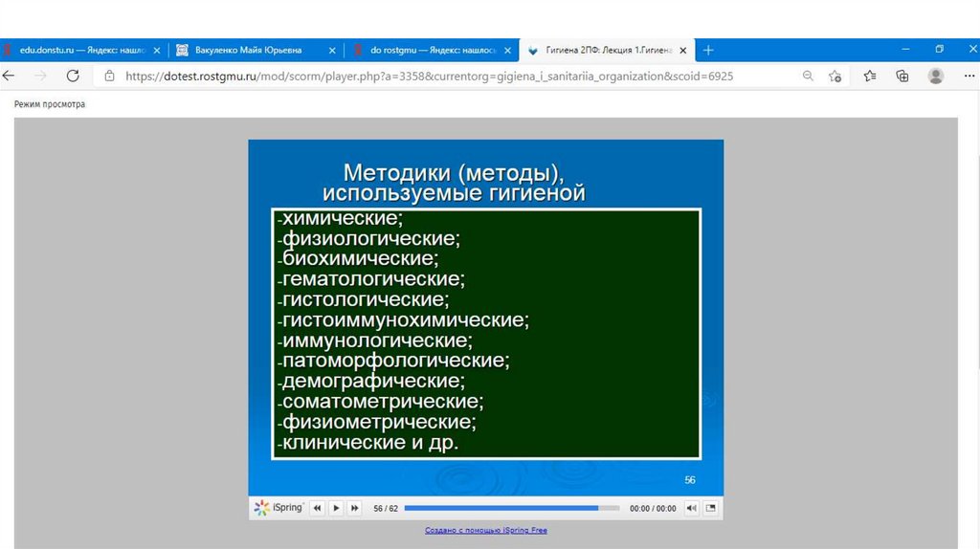Click the line демографические;
The width and height of the screenshot is (980, 549).
pos(371,381)
